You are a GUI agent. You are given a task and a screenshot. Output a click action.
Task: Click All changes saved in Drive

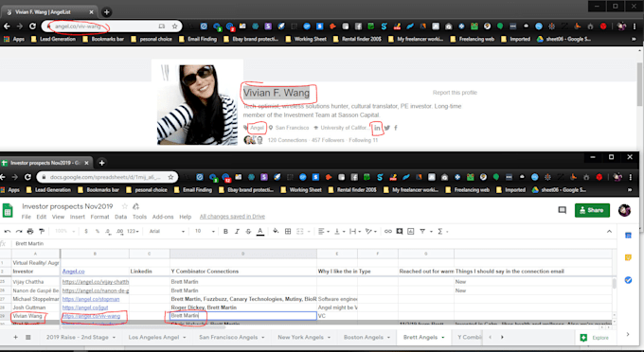(x=232, y=217)
